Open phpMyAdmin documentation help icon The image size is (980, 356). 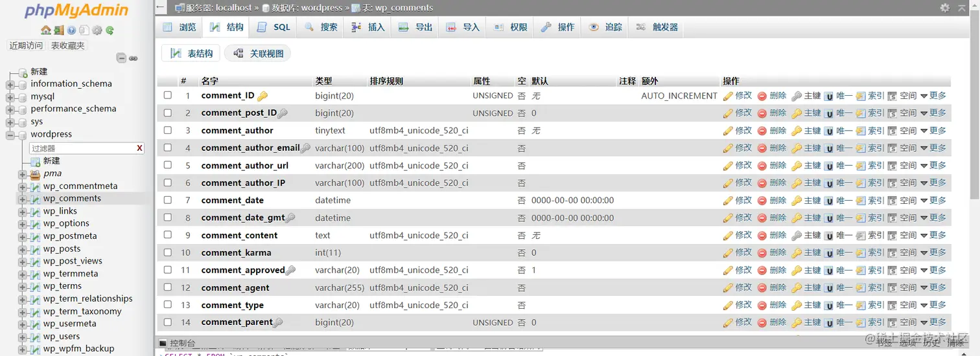(71, 30)
